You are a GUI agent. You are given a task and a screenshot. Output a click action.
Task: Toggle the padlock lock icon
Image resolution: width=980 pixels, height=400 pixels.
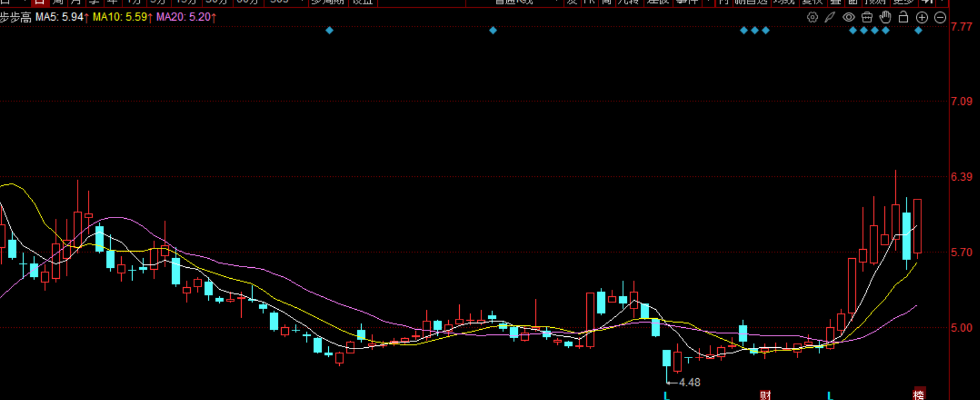[903, 17]
